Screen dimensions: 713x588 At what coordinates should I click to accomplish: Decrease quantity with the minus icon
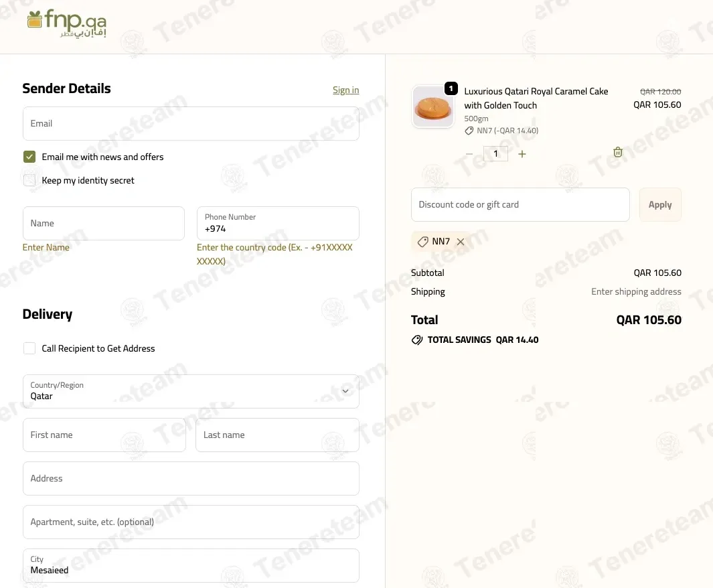(x=469, y=154)
